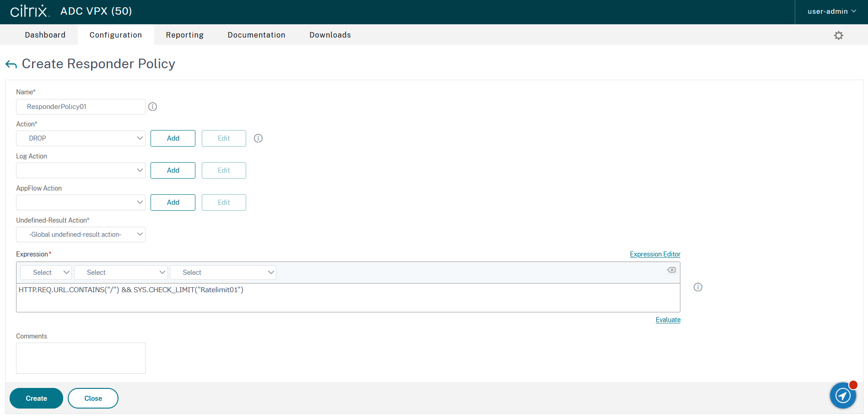This screenshot has height=420, width=868.
Task: Click inside the Expression text area
Action: pyautogui.click(x=348, y=298)
